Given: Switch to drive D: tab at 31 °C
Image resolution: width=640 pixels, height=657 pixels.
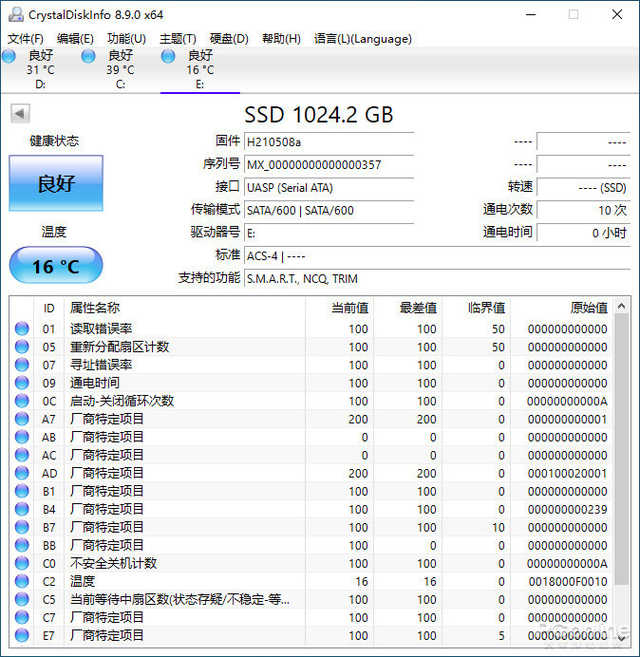Looking at the screenshot, I should click(40, 69).
